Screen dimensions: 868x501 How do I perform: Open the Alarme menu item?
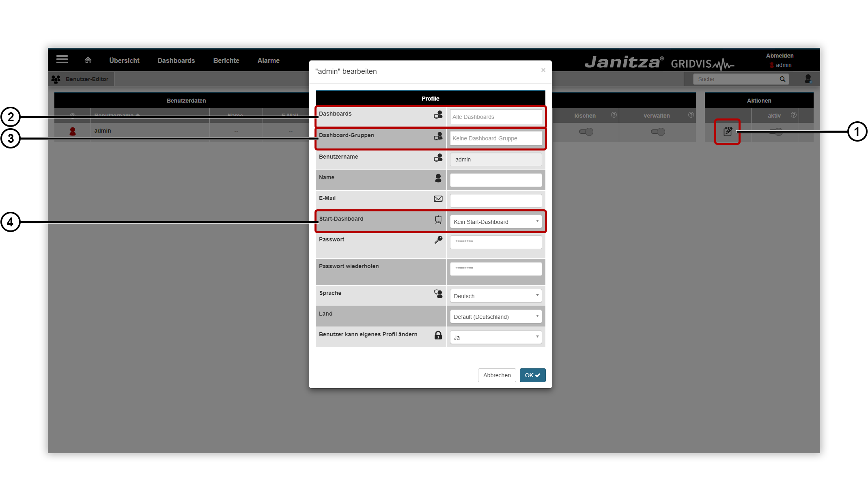coord(268,60)
